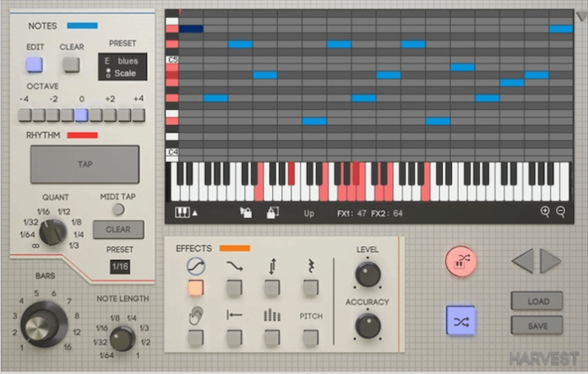Click the arrow-to-bar effect icon
Viewport: 588px width, 374px height.
pos(234,316)
